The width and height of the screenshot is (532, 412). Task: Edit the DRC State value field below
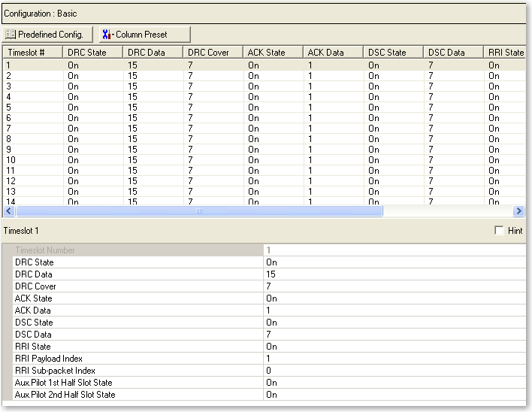click(394, 262)
